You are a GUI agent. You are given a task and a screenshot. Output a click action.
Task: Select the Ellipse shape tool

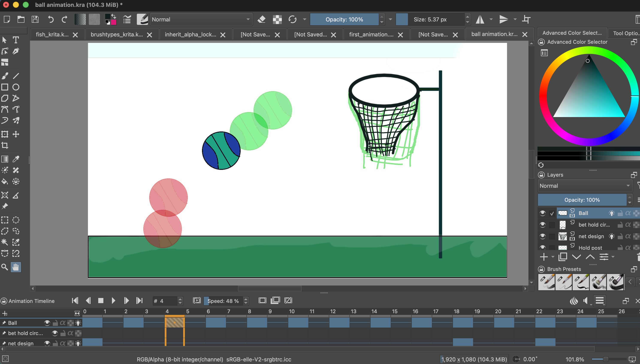[16, 87]
